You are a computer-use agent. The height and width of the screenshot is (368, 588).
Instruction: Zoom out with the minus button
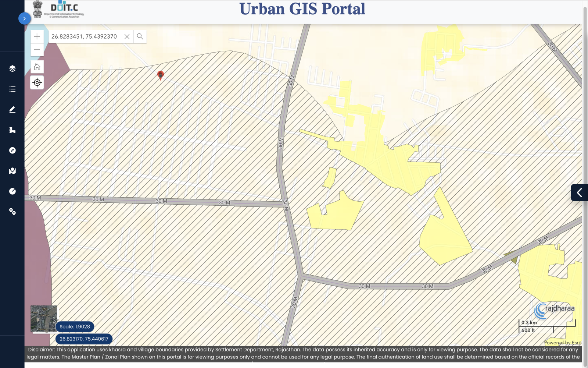37,50
